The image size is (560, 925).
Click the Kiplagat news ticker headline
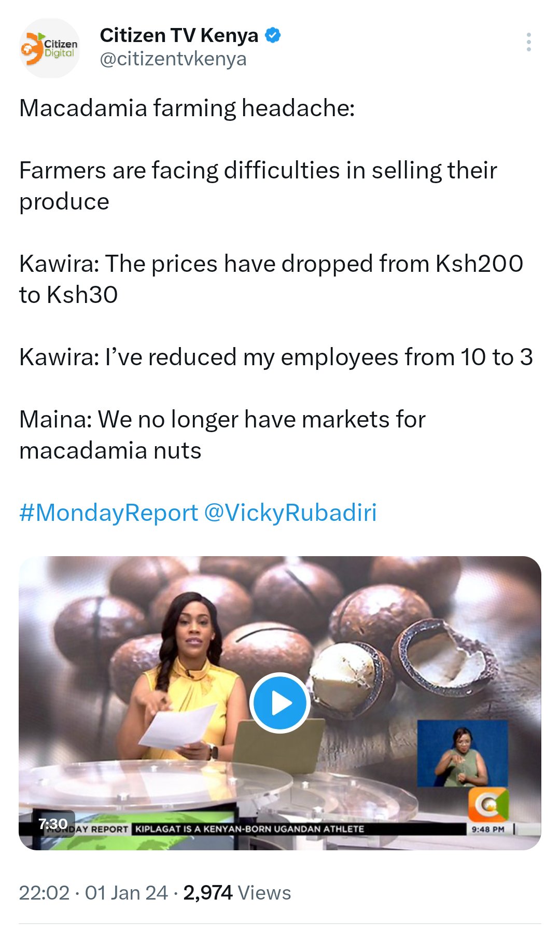pos(249,829)
